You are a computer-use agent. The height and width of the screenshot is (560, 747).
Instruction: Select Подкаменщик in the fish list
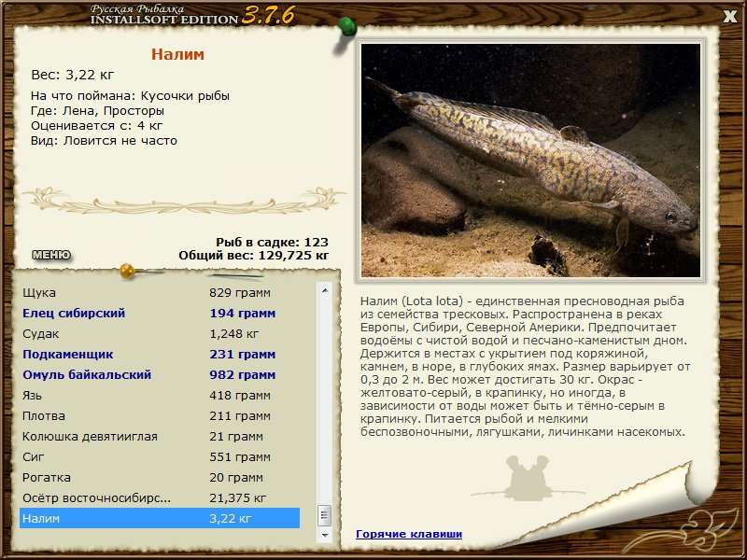(160, 354)
